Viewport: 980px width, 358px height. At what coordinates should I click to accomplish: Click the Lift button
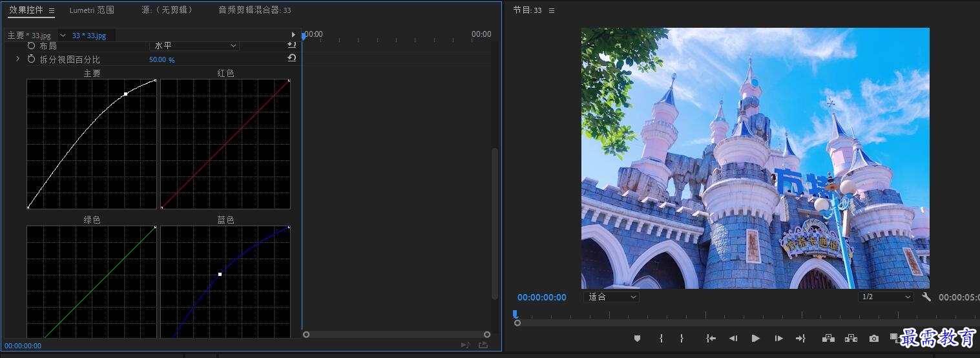click(828, 338)
